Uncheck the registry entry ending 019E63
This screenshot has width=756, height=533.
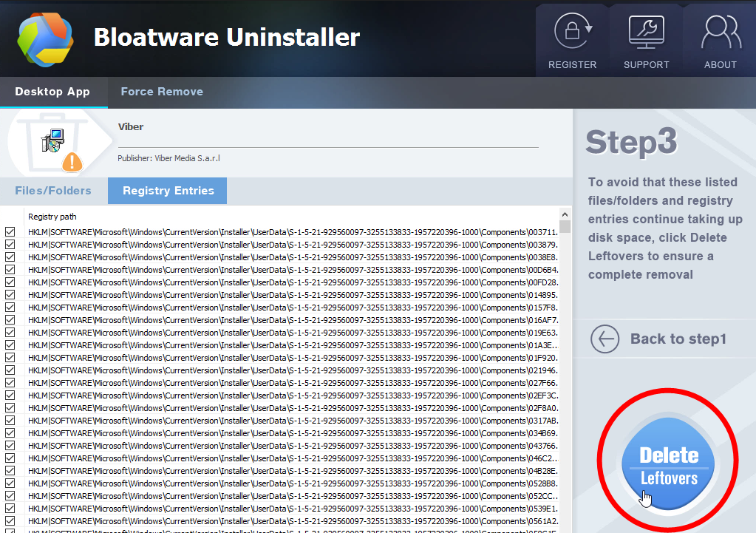[x=10, y=333]
